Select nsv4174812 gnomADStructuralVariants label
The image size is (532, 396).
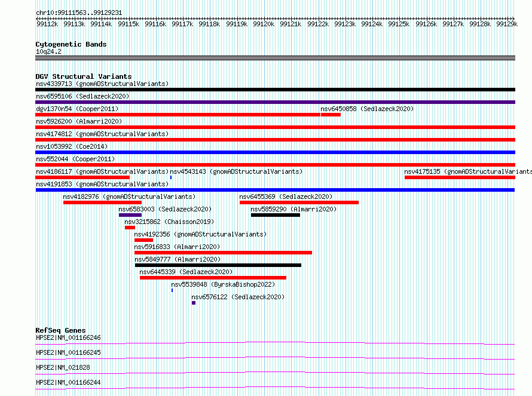coord(102,134)
